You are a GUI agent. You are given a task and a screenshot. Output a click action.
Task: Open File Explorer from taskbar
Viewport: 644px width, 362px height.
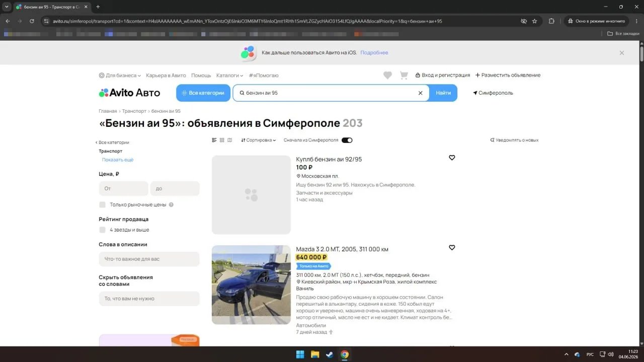coord(315,354)
